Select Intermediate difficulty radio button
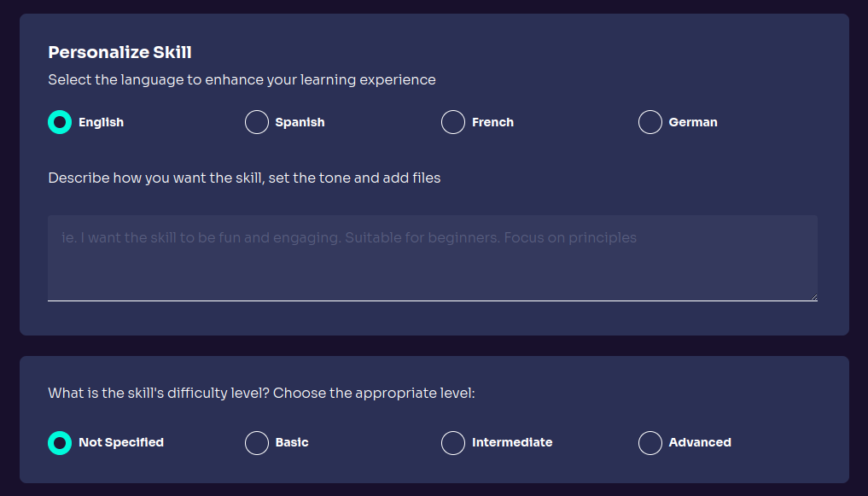Image resolution: width=868 pixels, height=496 pixels. (x=453, y=442)
